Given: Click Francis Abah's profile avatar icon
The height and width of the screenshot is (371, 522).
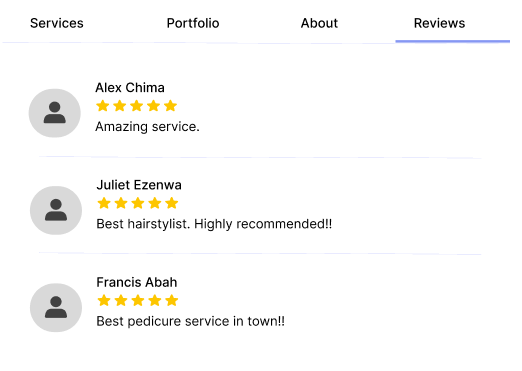Looking at the screenshot, I should coord(56,308).
